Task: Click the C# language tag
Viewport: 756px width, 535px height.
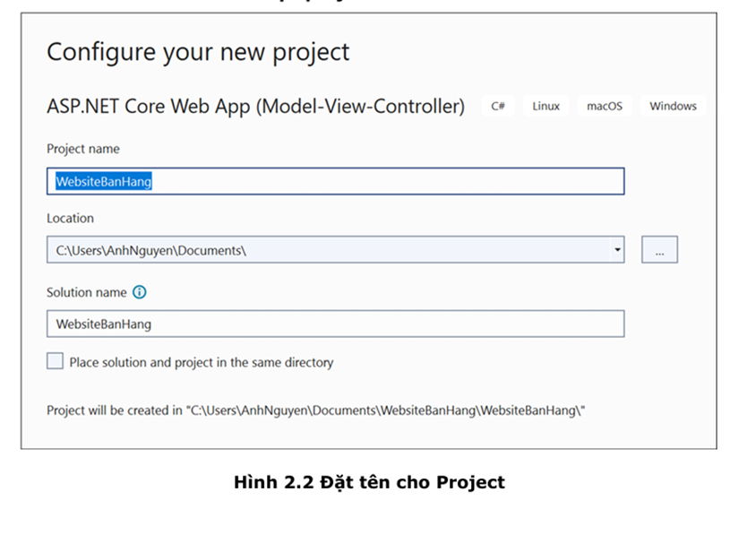Action: [498, 106]
